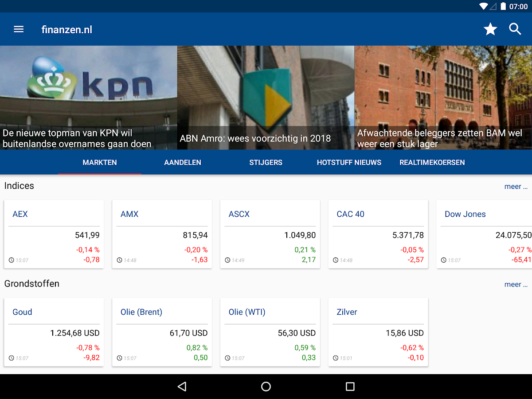Open the Olie (WTI) commodity card
532x399 pixels.
(x=270, y=332)
